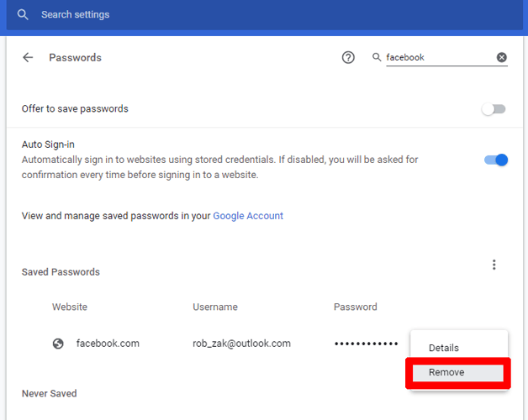Enable Offer to save passwords toggle
This screenshot has height=420, width=528.
pyautogui.click(x=494, y=109)
